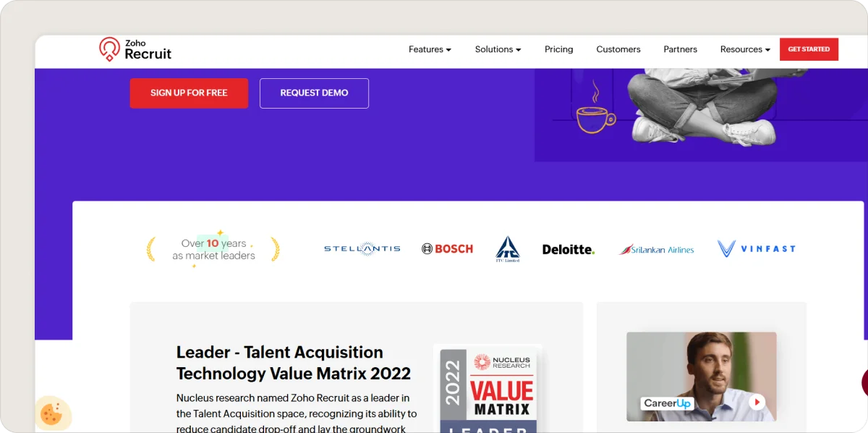Viewport: 868px width, 433px height.
Task: Click the Sign Up For Free button
Action: [189, 93]
